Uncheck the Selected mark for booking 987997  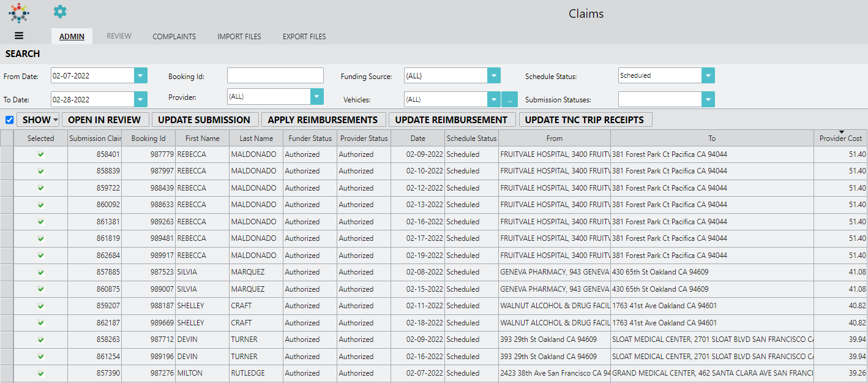click(41, 171)
